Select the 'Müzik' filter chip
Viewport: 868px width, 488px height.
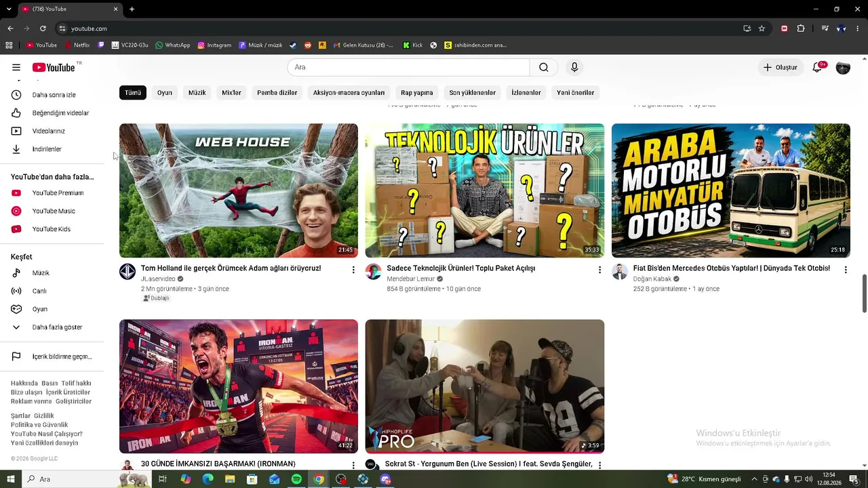[x=197, y=93]
